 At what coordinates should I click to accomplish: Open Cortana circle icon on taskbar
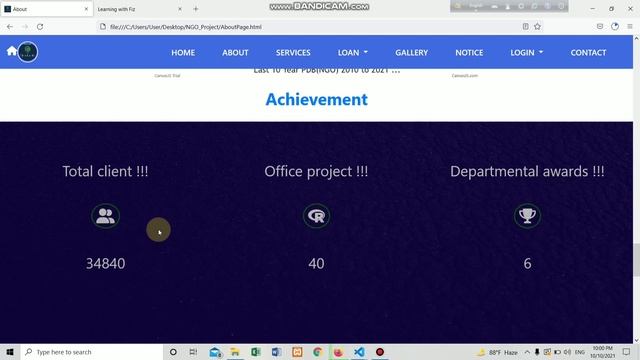coord(173,352)
